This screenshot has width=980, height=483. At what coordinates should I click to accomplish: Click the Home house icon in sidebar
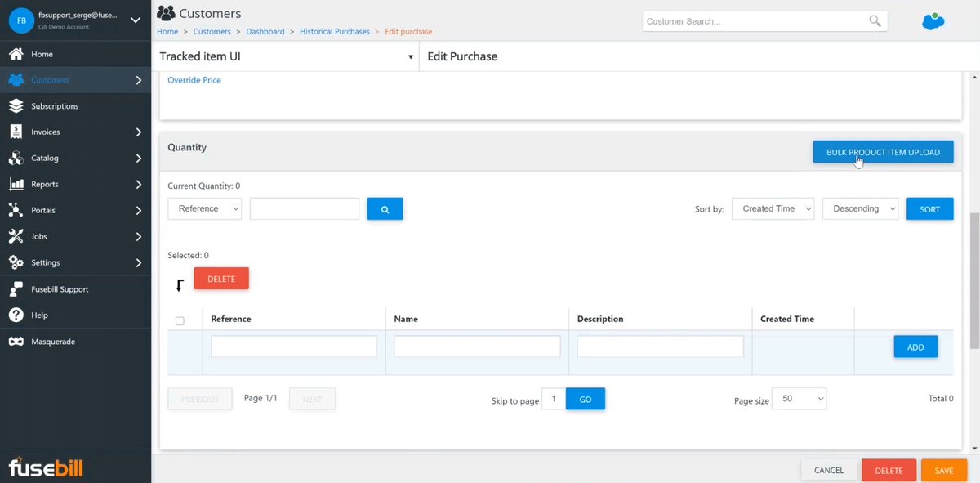pos(16,54)
